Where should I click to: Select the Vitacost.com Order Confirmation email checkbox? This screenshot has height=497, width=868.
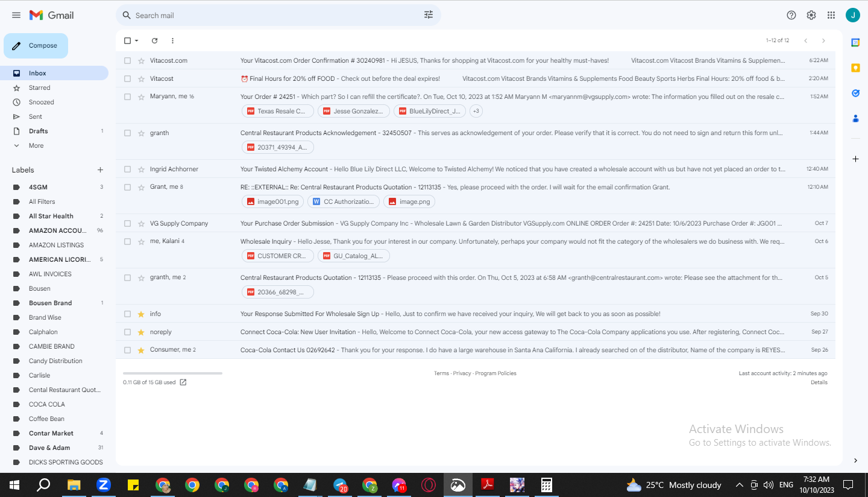[127, 60]
